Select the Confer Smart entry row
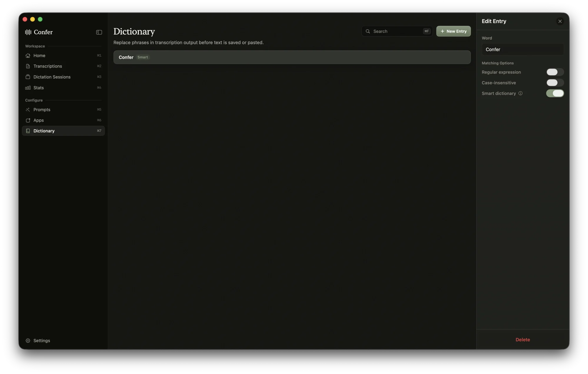Viewport: 588px width, 374px height. 292,57
